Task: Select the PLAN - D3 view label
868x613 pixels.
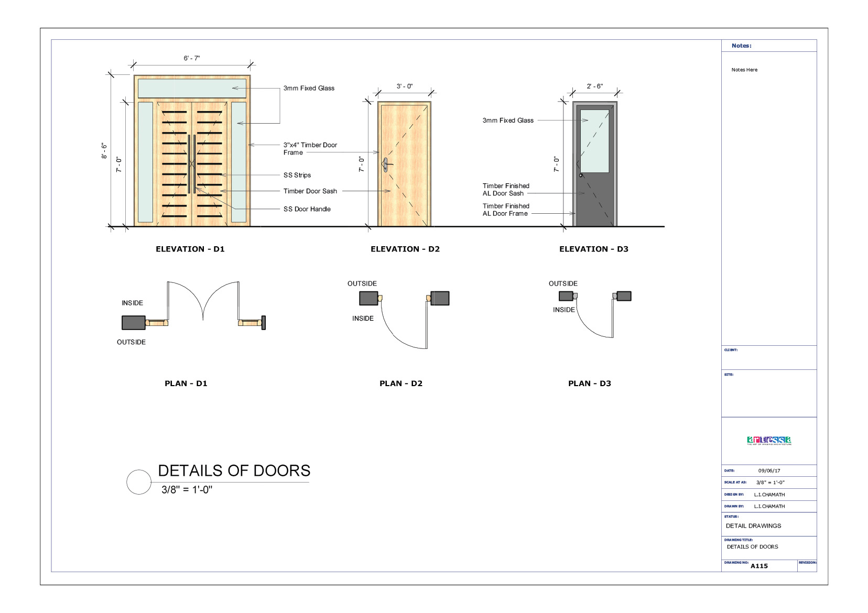Action: (589, 384)
